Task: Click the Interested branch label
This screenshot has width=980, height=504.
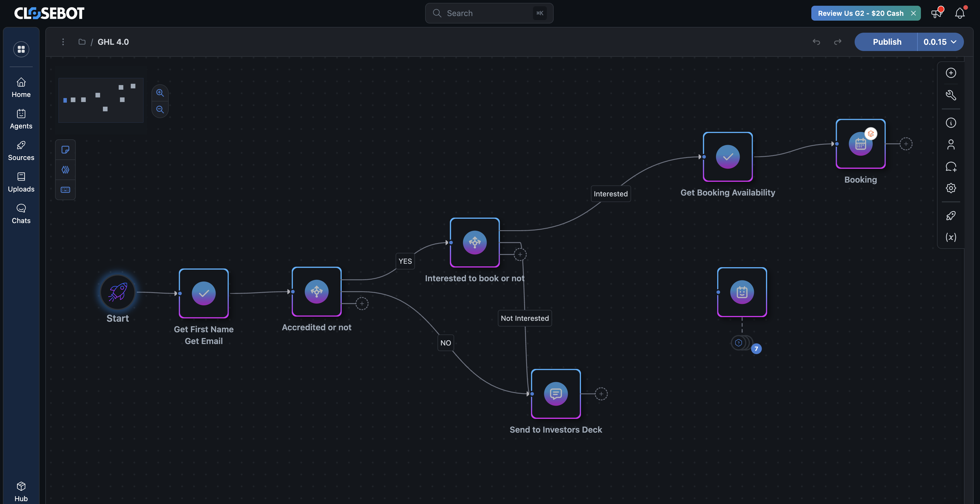Action: tap(610, 194)
